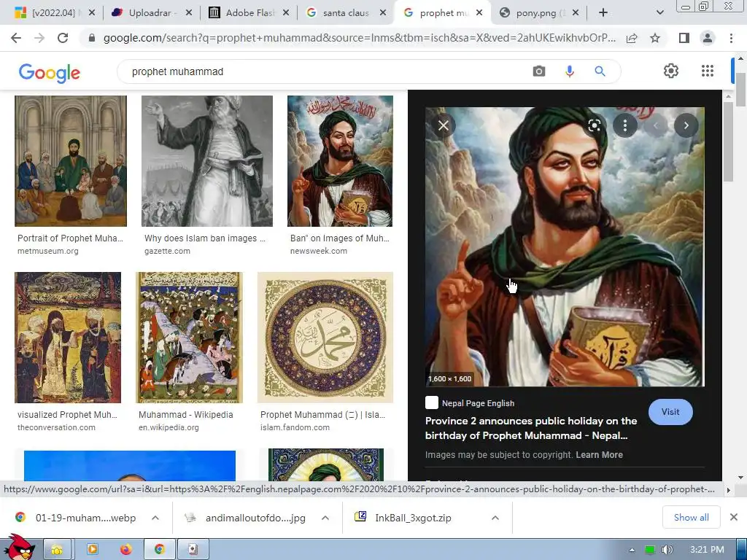747x560 pixels.
Task: Click the lock icon in address bar
Action: (x=92, y=38)
